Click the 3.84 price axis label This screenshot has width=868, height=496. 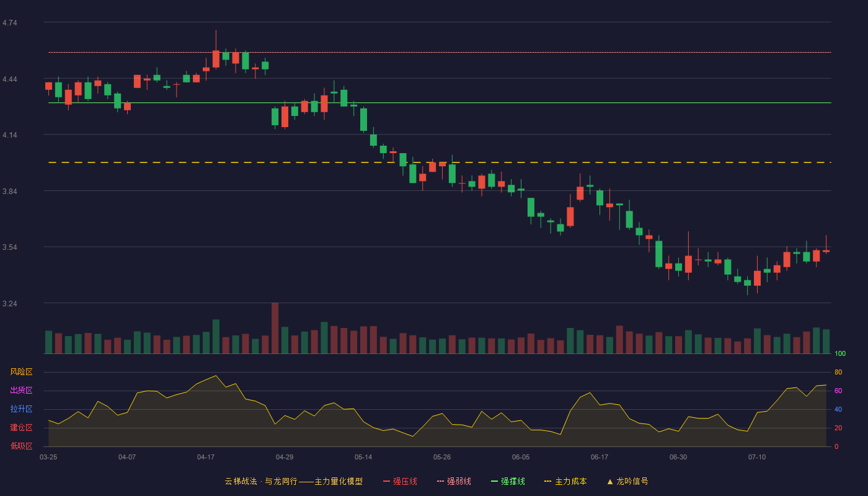point(10,192)
